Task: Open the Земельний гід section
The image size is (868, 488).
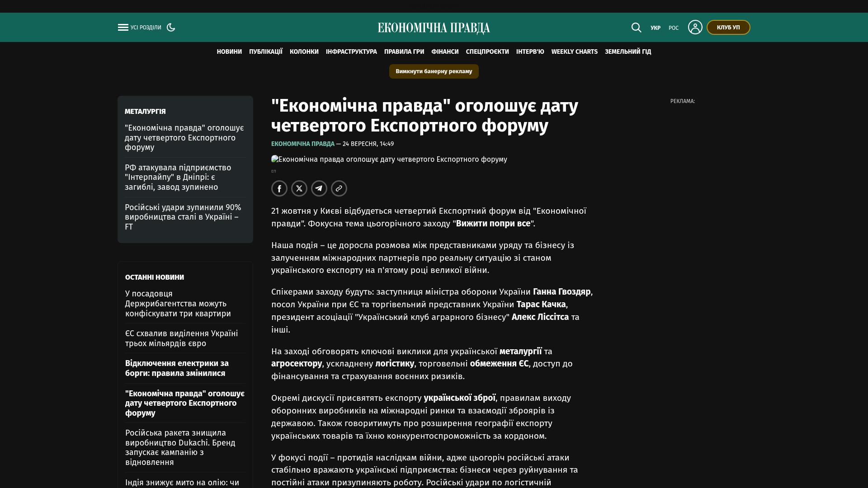Action: (x=628, y=52)
